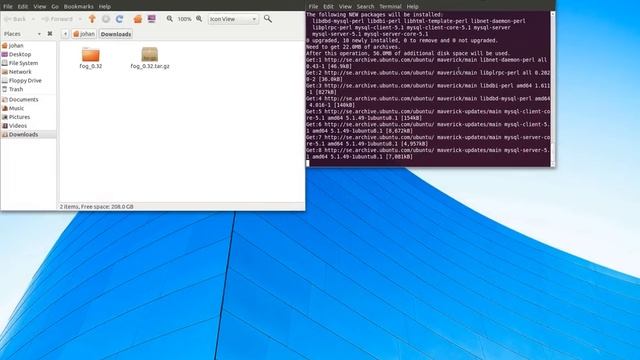Click the Downloads path button

click(x=116, y=34)
